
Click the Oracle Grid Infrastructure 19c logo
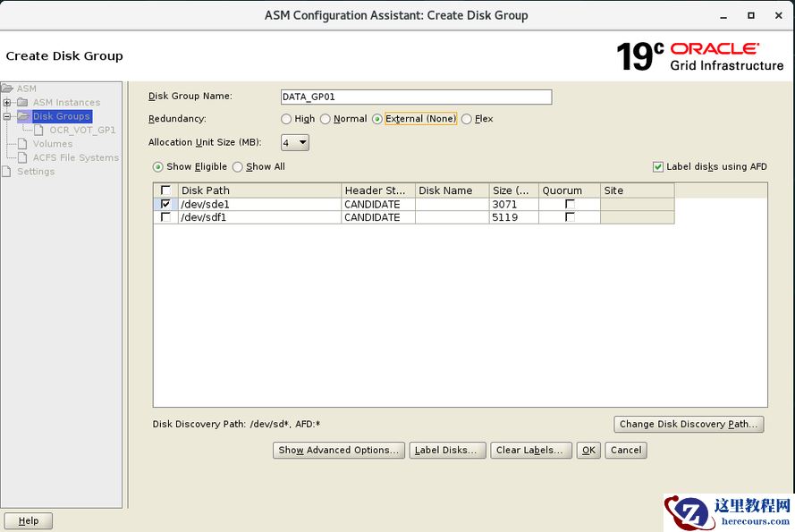pyautogui.click(x=699, y=55)
